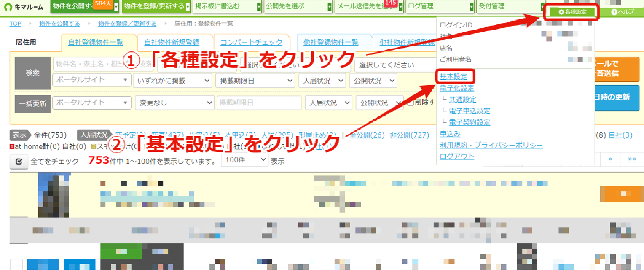Click the 584人 orange badge

pyautogui.click(x=103, y=4)
